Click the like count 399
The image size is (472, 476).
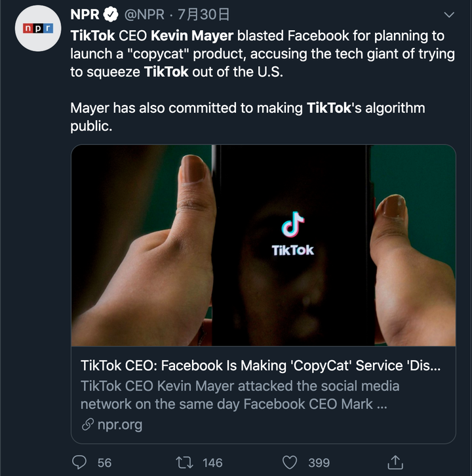(319, 463)
